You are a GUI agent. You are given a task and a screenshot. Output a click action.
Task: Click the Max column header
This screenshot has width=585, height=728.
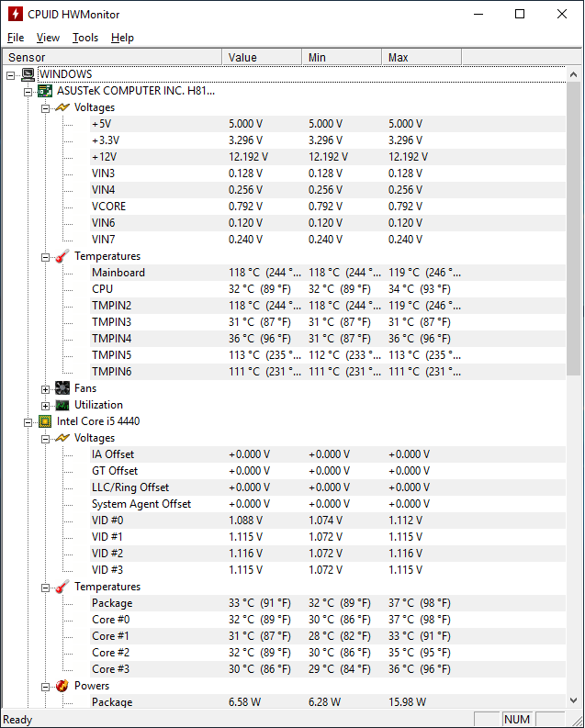coord(422,57)
